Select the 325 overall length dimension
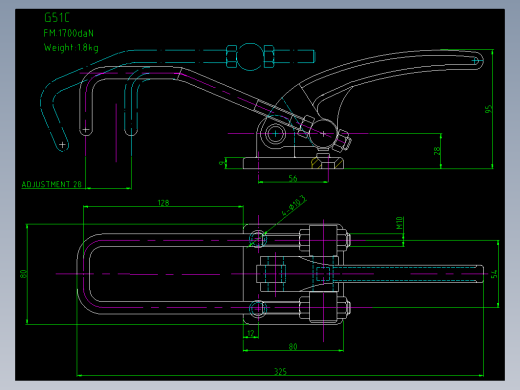The image size is (520, 390). (280, 371)
